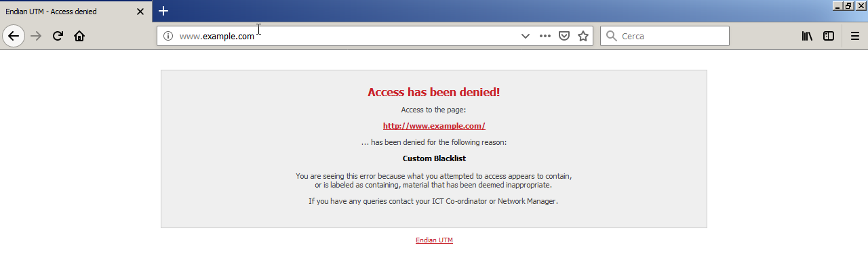The height and width of the screenshot is (260, 868).
Task: Expand the address bar history dropdown
Action: [x=525, y=36]
